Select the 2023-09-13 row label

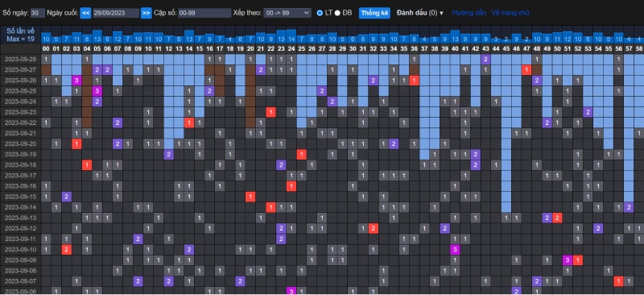tap(21, 218)
